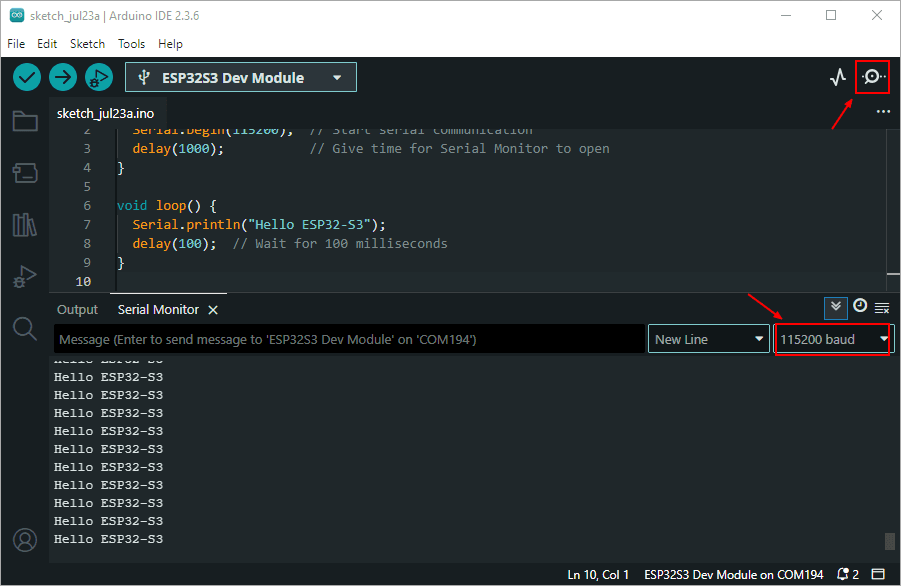Click line number 5 in the gutter
Viewport: 901px width, 586px height.
(x=87, y=187)
